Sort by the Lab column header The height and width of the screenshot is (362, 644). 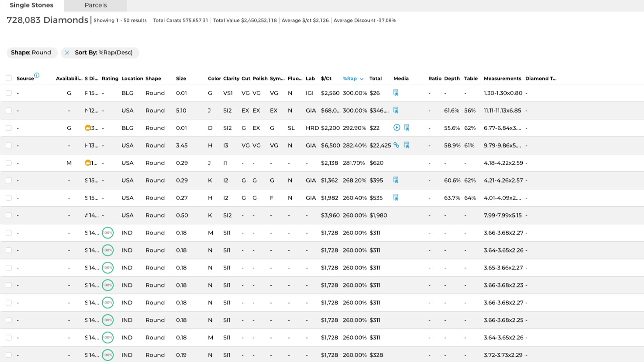310,78
